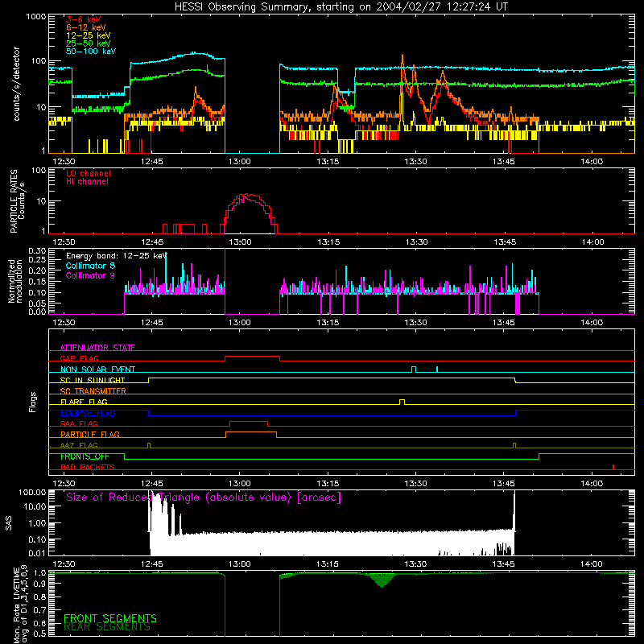
Task: Click the Normalized modulation axis title
Action: coord(15,281)
